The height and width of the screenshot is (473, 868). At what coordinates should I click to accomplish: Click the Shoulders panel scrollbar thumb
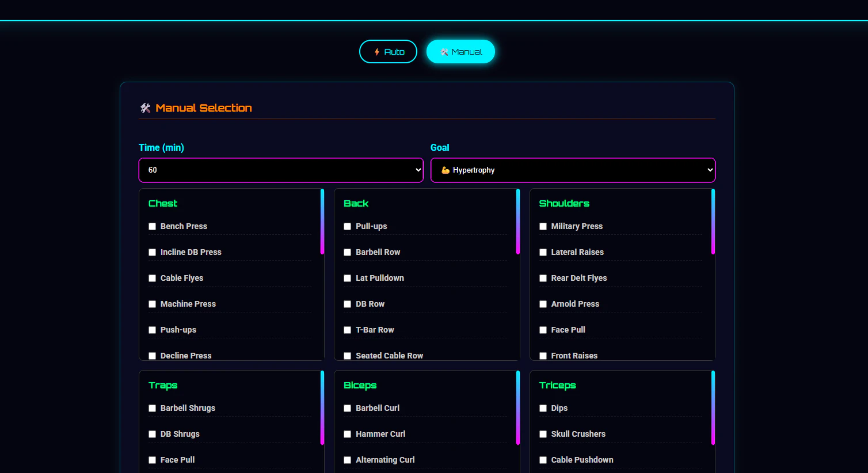pos(713,222)
